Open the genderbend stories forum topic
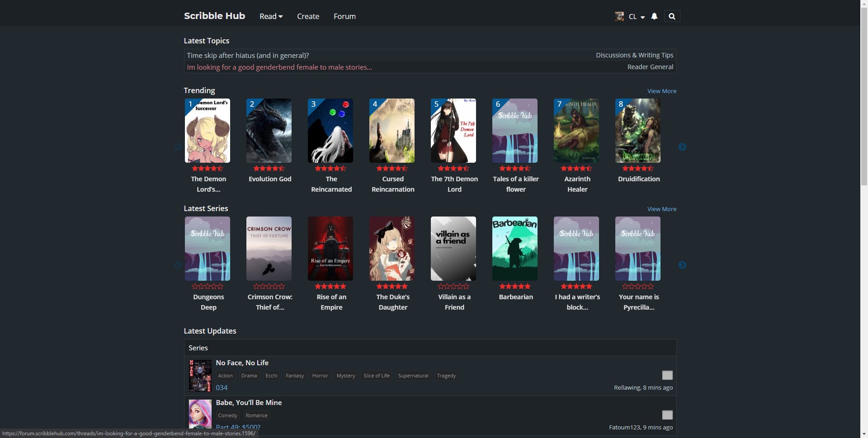Viewport: 868px width, 438px height. pos(279,67)
